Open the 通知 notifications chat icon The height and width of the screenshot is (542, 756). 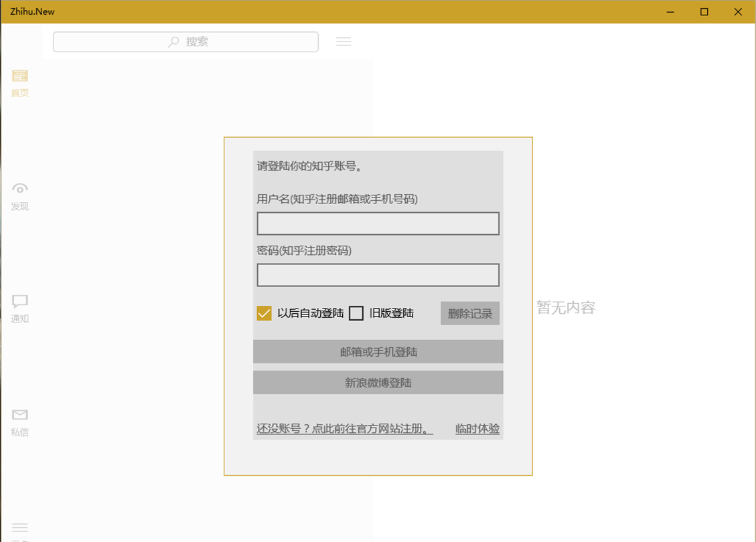[20, 302]
